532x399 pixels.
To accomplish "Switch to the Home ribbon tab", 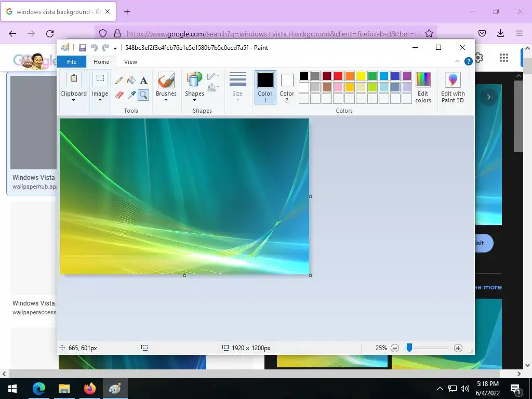I will tap(101, 62).
